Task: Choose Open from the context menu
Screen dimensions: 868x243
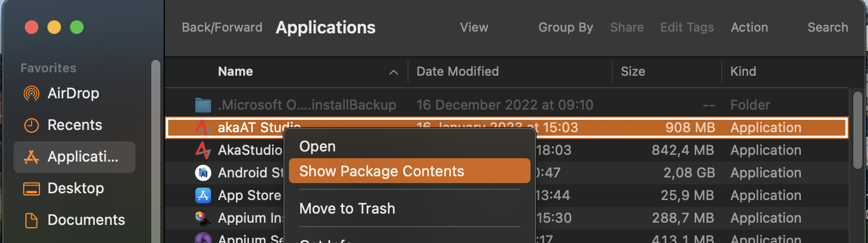Action: (x=409, y=146)
